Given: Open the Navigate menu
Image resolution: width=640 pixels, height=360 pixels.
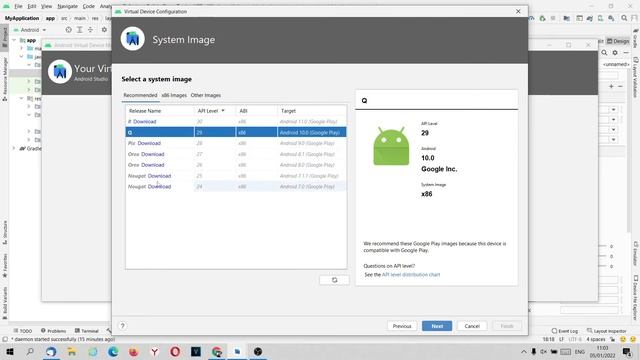Looking at the screenshot, I should [x=67, y=6].
